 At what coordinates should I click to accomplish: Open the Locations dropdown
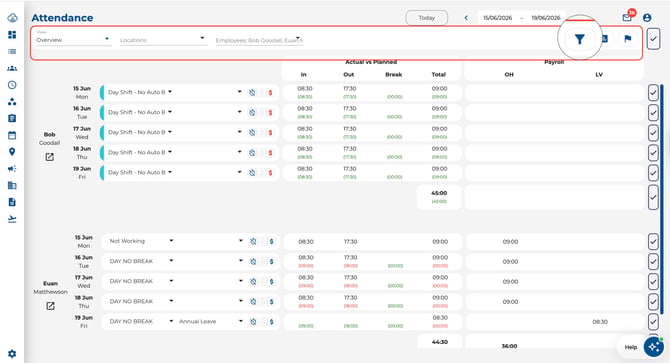coord(163,40)
